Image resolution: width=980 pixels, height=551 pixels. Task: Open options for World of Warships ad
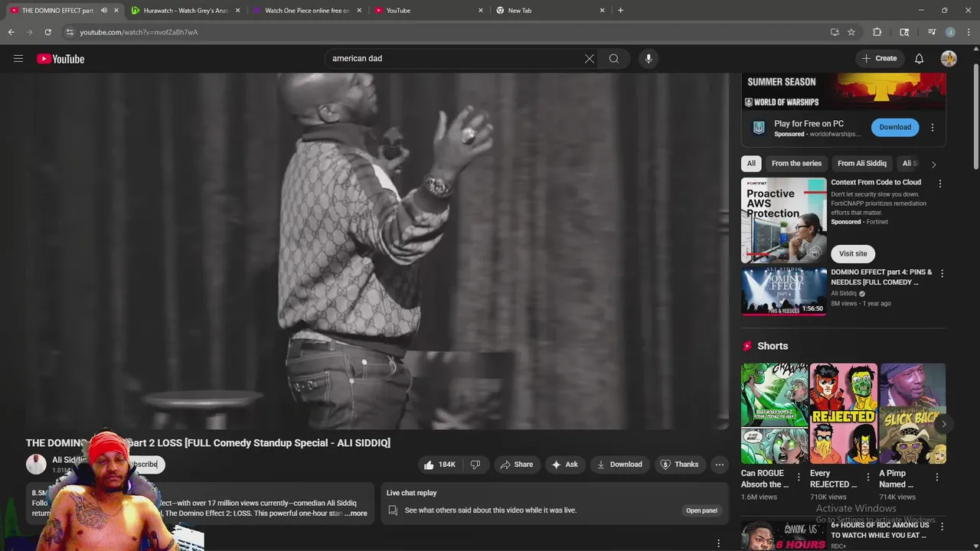(x=933, y=128)
